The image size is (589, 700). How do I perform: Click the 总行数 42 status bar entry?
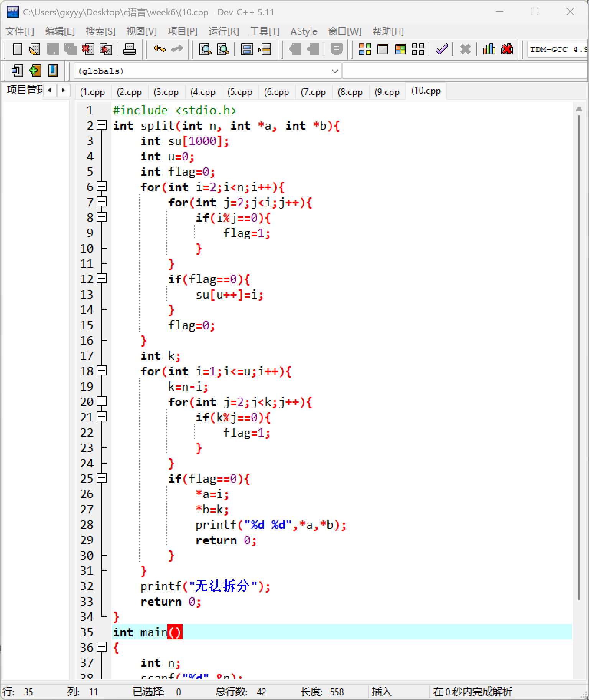[240, 692]
